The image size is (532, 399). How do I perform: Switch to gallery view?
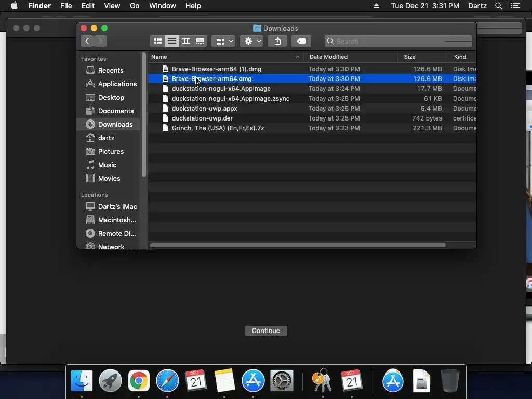[200, 41]
